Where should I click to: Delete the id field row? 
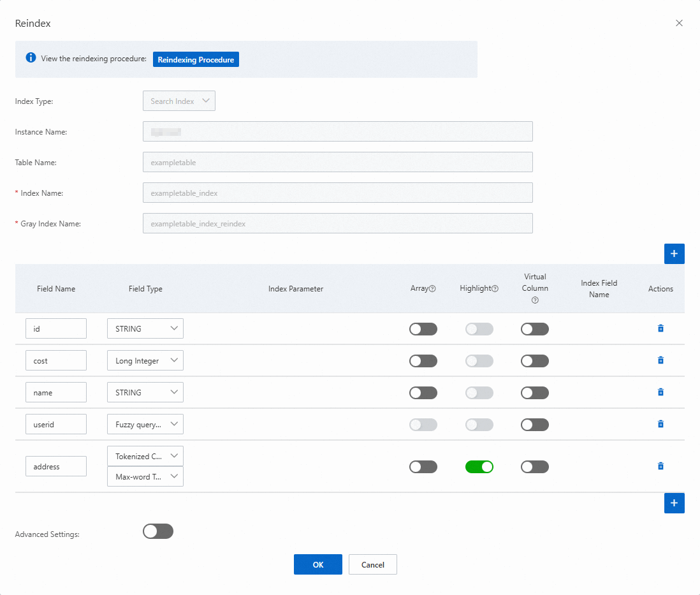point(660,329)
